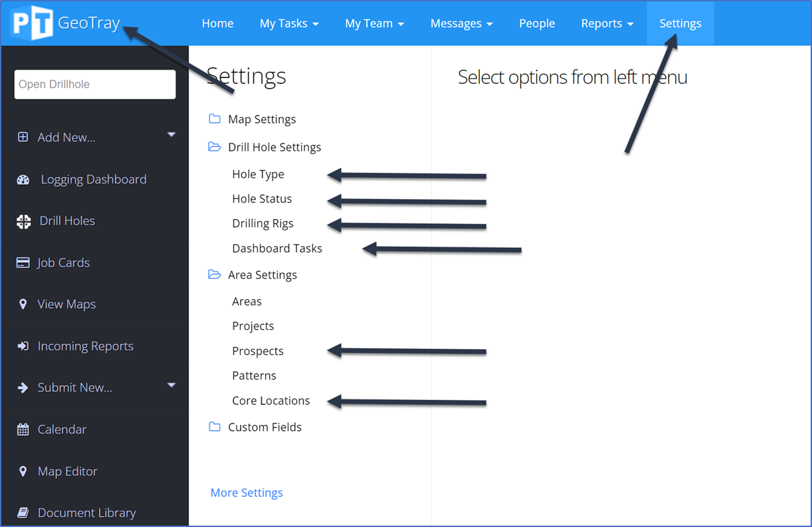Click the View Maps pin icon
812x527 pixels.
pyautogui.click(x=22, y=303)
